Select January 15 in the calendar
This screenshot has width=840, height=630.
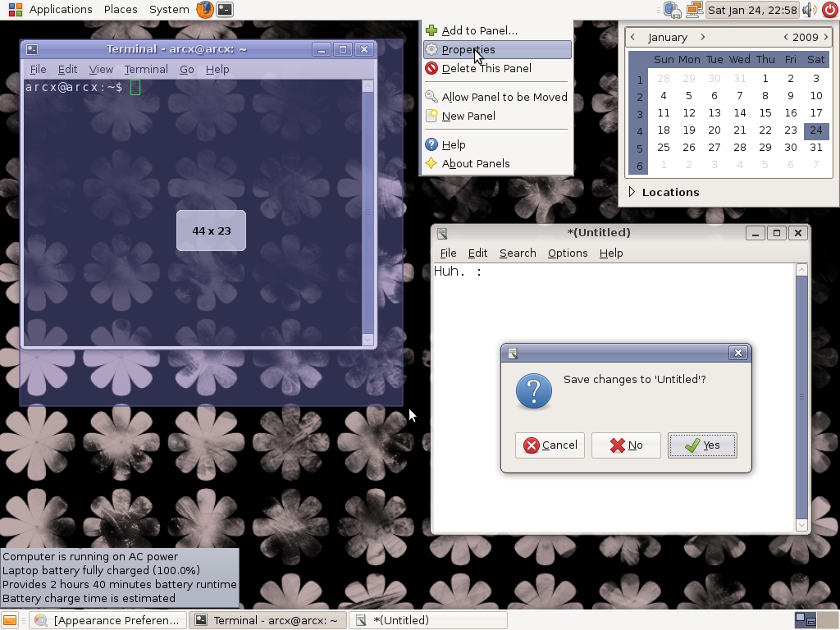[765, 113]
